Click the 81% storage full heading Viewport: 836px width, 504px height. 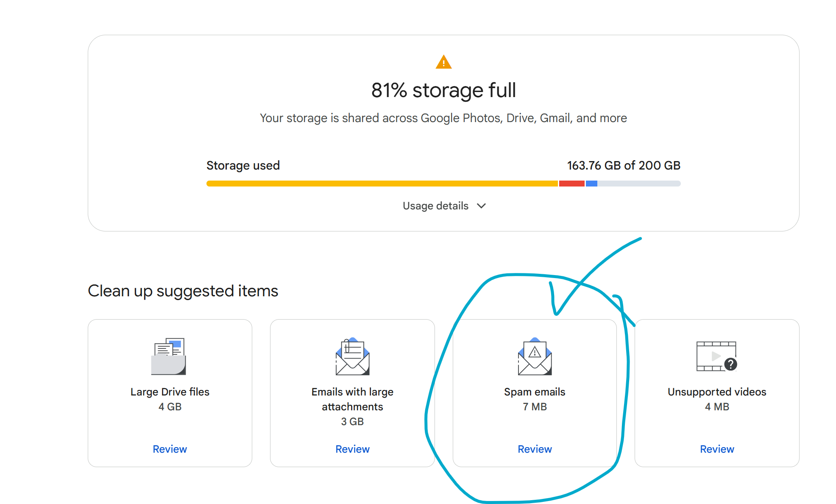[443, 90]
